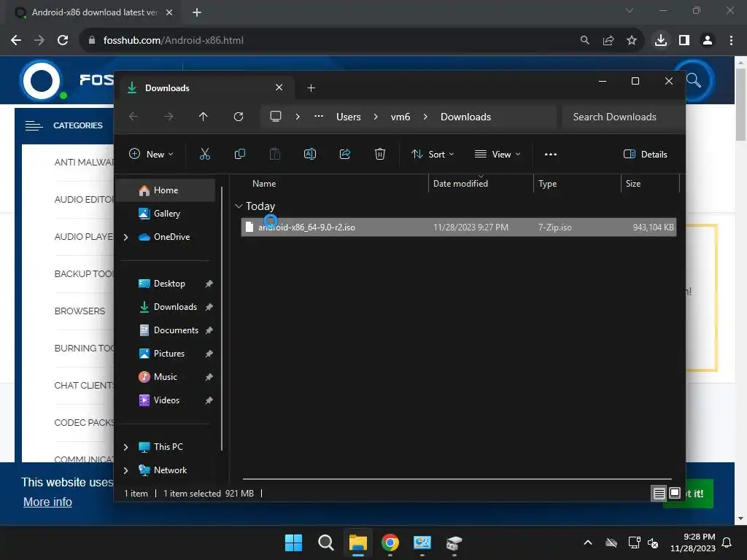
Task: Open Windows Start menu
Action: (293, 542)
